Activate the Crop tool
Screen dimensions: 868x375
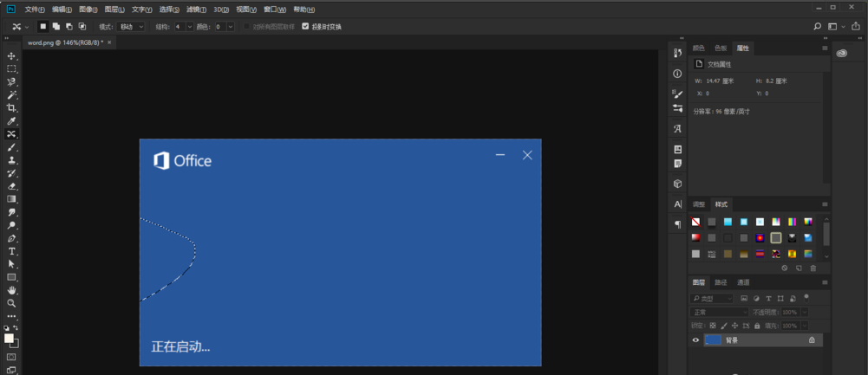11,108
